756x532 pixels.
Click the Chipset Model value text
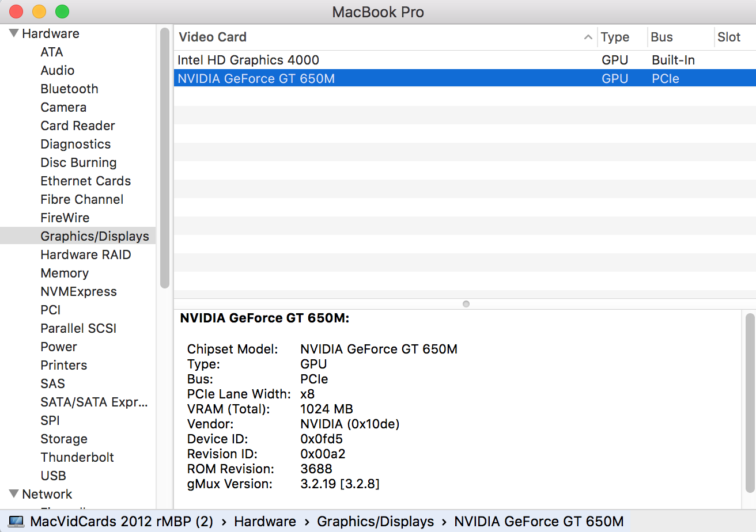pos(379,349)
